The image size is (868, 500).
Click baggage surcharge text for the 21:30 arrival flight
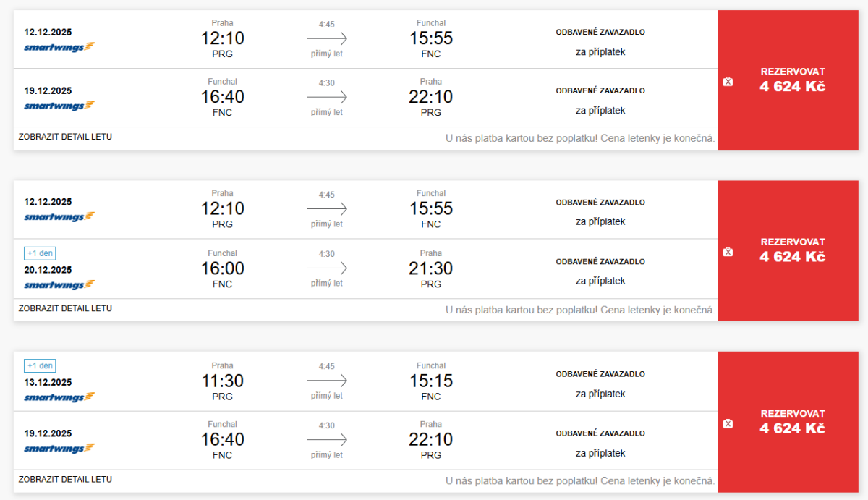click(600, 281)
